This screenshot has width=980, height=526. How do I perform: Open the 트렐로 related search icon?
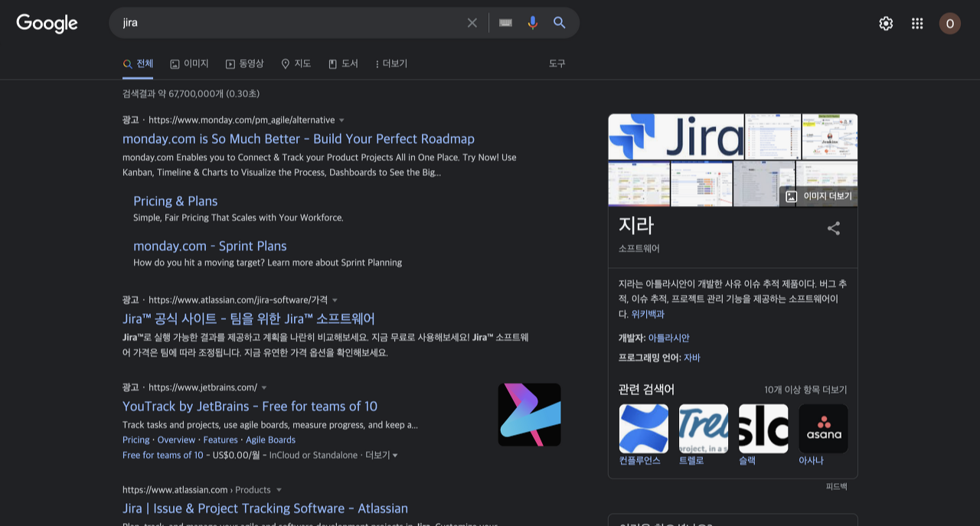(x=704, y=429)
